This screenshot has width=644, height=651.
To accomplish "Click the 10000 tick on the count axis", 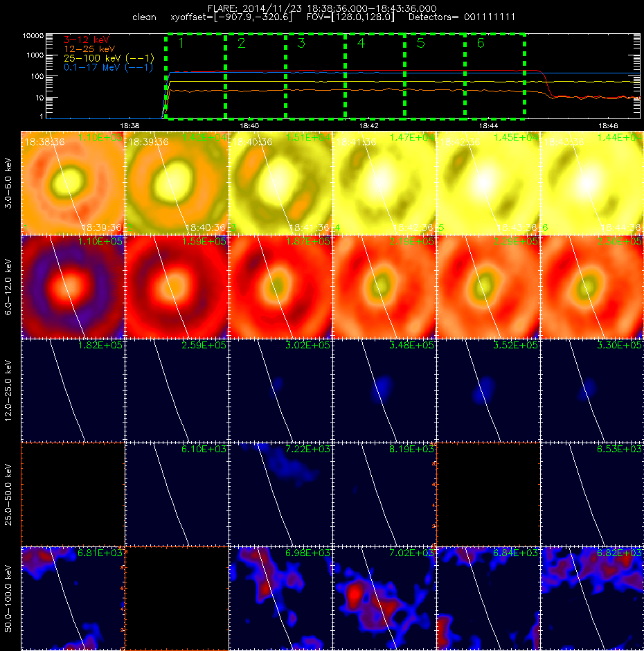I will pos(33,36).
